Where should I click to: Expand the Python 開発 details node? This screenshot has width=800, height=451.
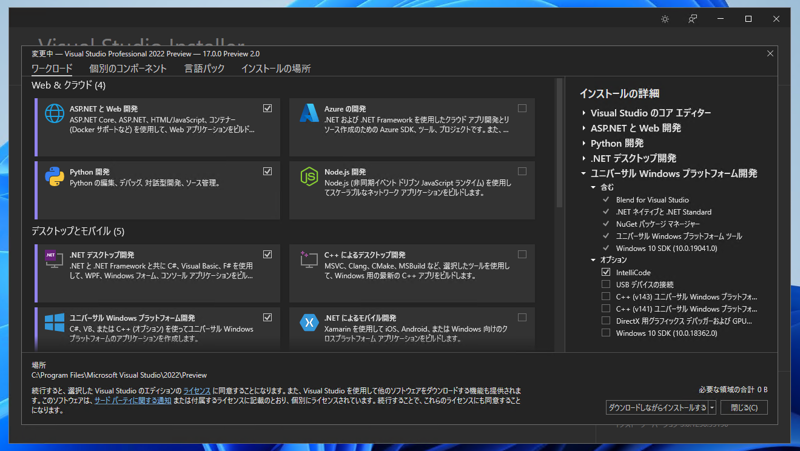pos(584,143)
